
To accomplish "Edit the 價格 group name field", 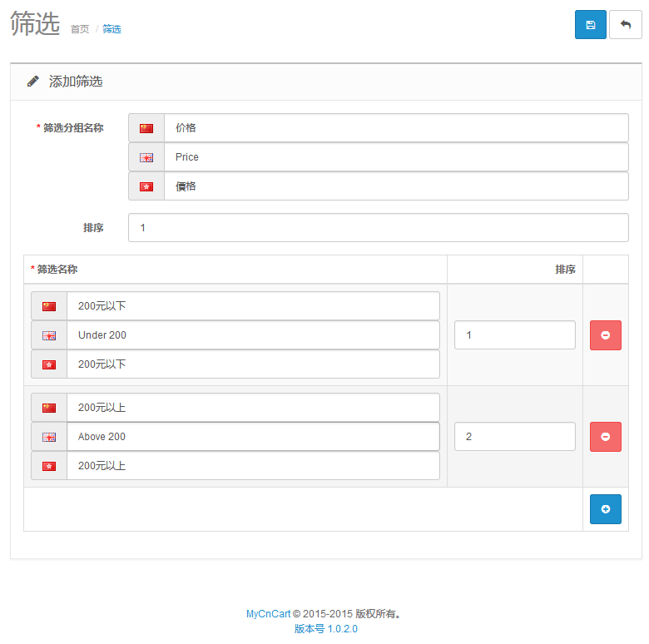I will [396, 186].
